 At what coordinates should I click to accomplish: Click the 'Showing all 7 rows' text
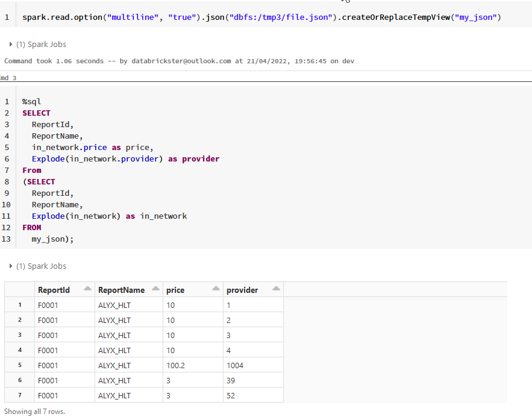(34, 412)
